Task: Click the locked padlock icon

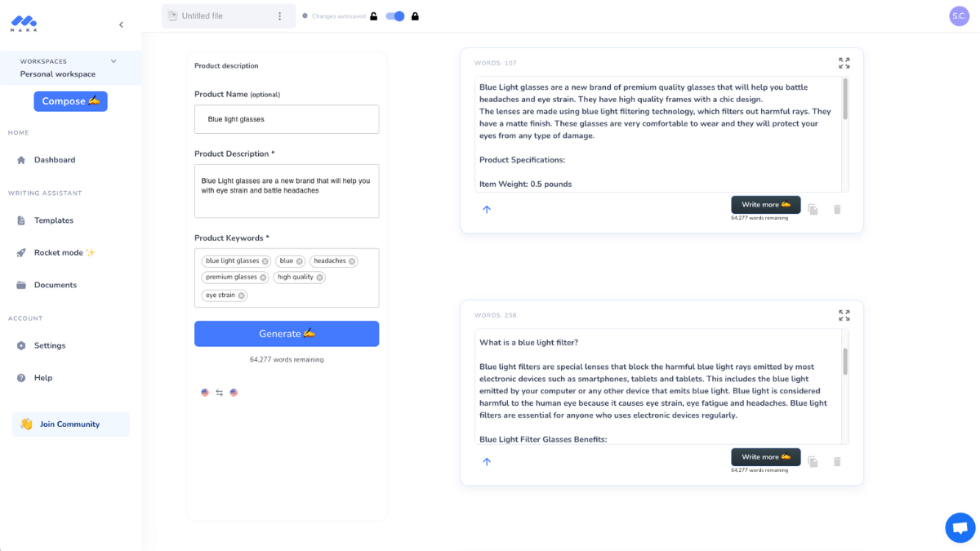Action: click(415, 16)
